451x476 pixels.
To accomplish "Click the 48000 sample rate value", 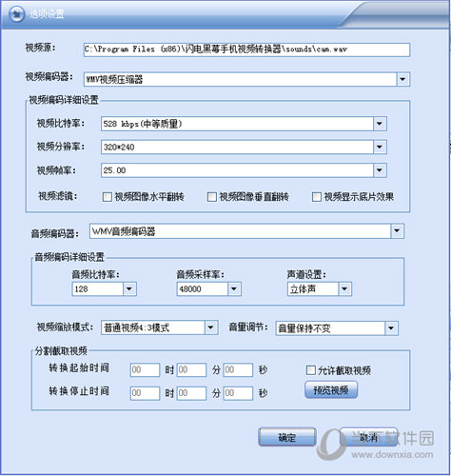I will [x=190, y=289].
